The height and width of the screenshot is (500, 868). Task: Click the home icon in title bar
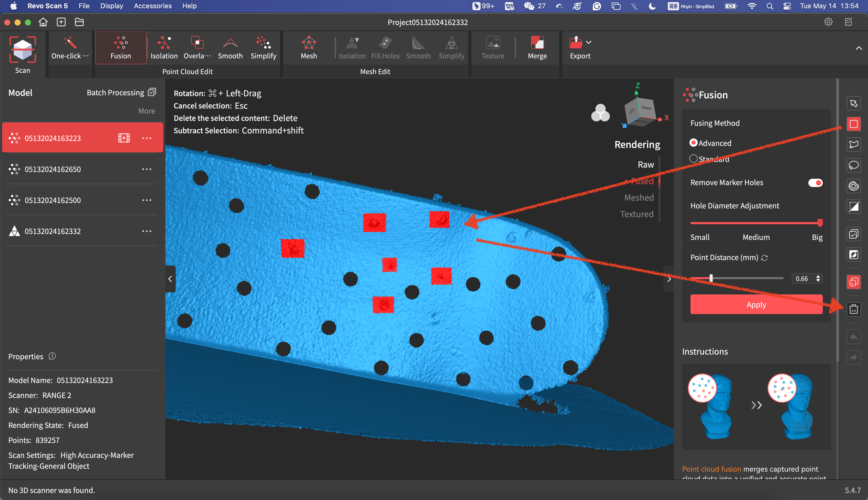point(43,22)
